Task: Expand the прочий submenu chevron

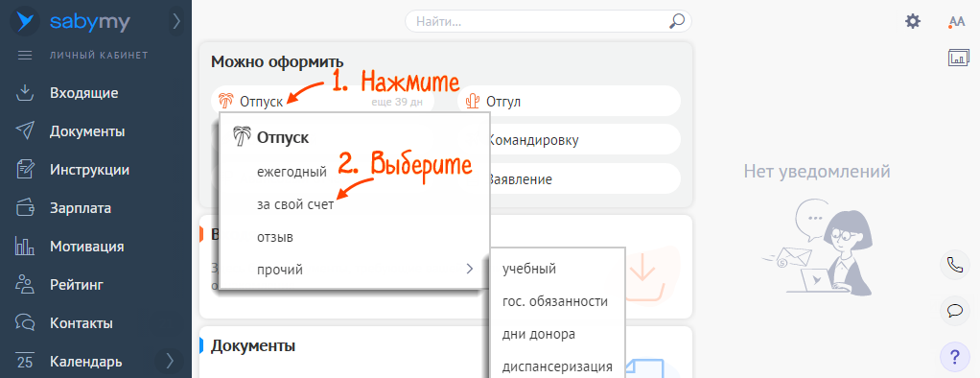Action: 469,269
